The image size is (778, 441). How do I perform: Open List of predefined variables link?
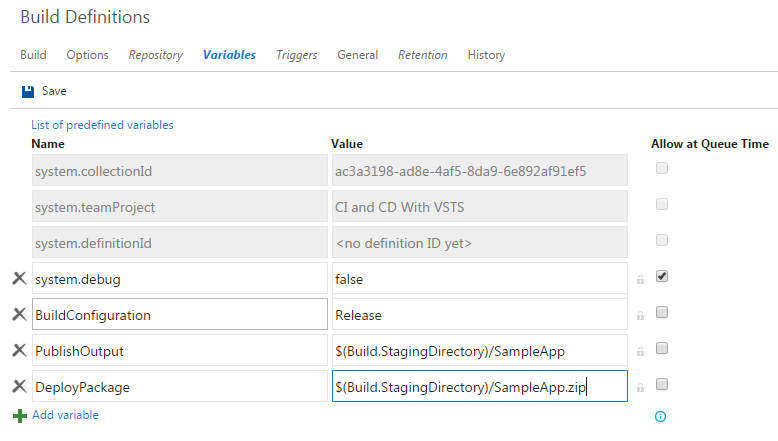click(102, 125)
